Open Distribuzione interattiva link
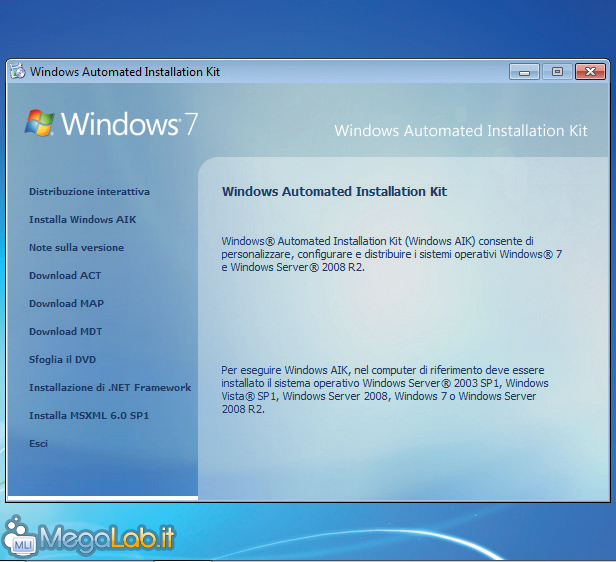This screenshot has width=616, height=562. (89, 192)
